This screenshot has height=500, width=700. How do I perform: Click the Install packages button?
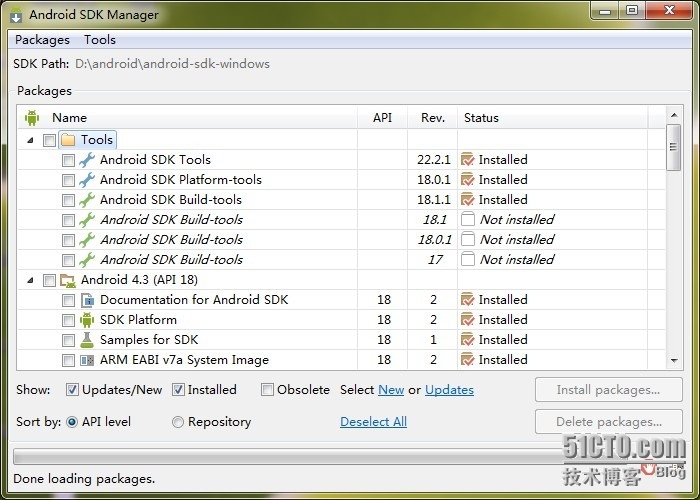[x=608, y=390]
